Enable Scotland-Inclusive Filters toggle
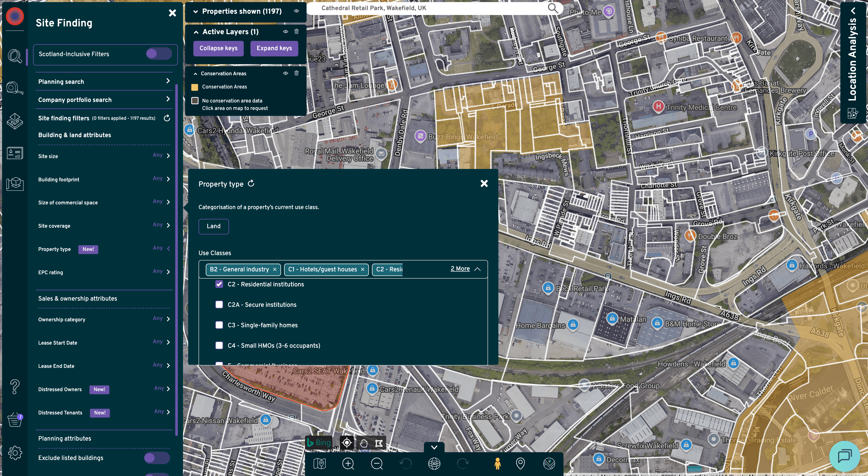Image resolution: width=868 pixels, height=476 pixels. (x=159, y=54)
